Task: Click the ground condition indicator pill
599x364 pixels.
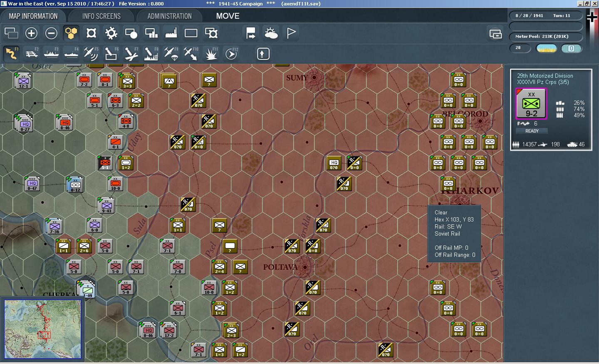Action: (547, 48)
